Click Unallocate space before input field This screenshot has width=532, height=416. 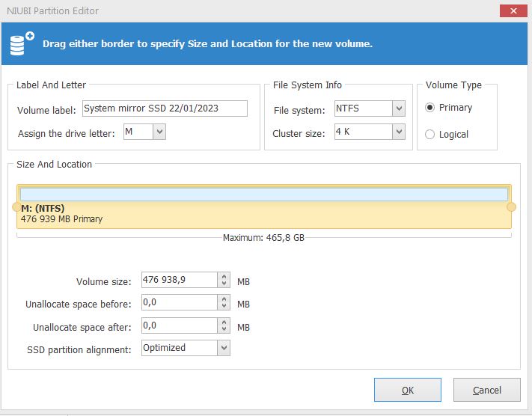(x=180, y=302)
